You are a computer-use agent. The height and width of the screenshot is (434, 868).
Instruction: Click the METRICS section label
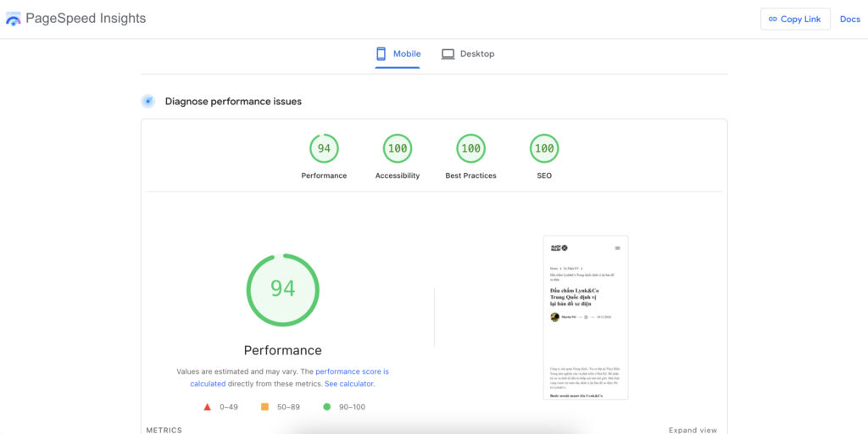(x=164, y=430)
